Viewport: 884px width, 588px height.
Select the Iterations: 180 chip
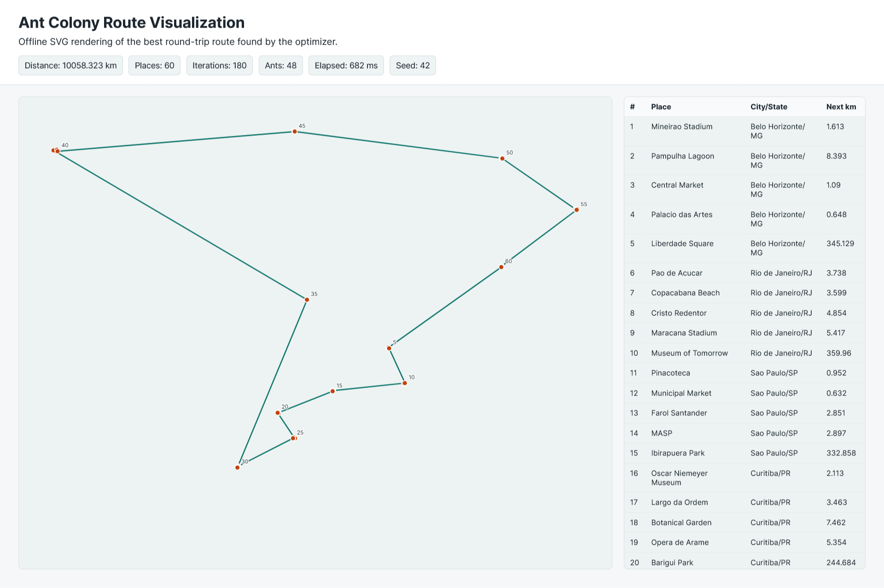(x=220, y=65)
